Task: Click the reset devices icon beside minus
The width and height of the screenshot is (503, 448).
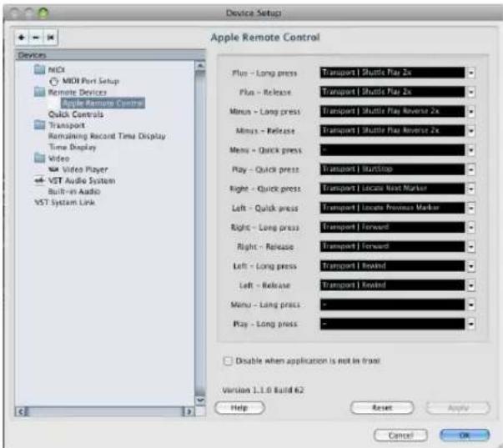Action: 50,38
